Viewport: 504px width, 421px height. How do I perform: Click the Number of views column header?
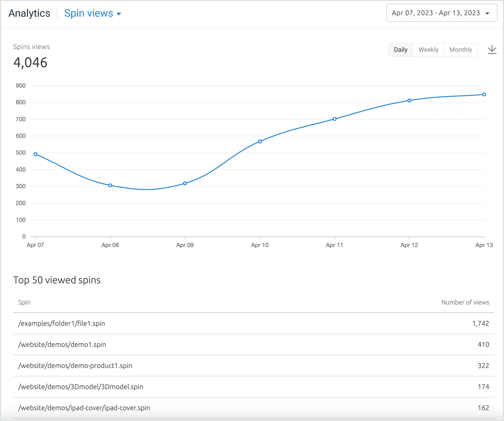click(x=465, y=302)
